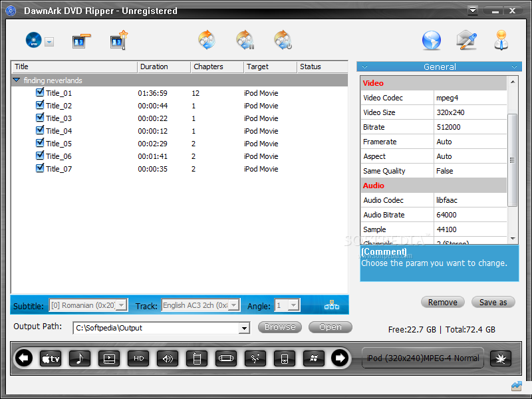Select the mobile phone profile category
The image size is (532, 399).
tap(197, 358)
